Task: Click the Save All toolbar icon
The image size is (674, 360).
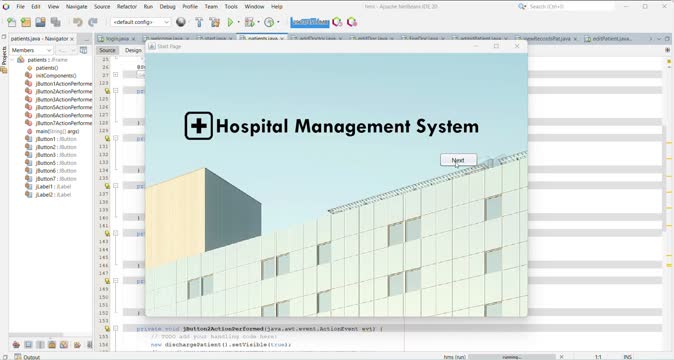Action: 55,22
